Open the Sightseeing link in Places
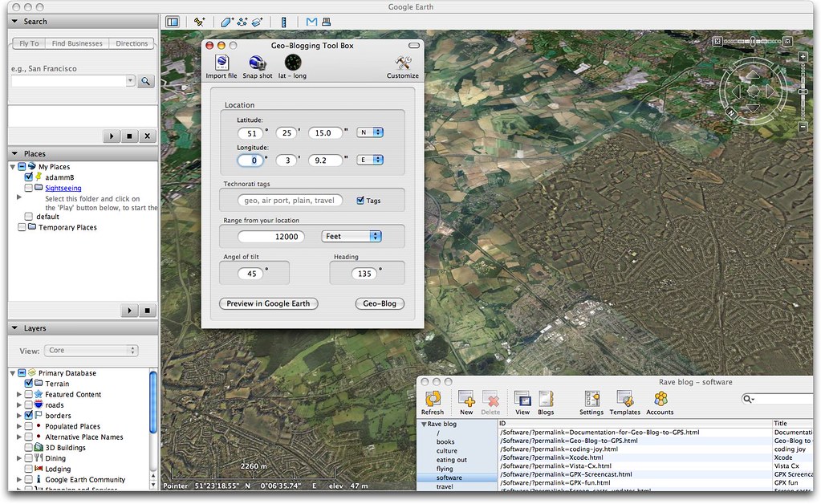The image size is (821, 504). pyautogui.click(x=63, y=188)
